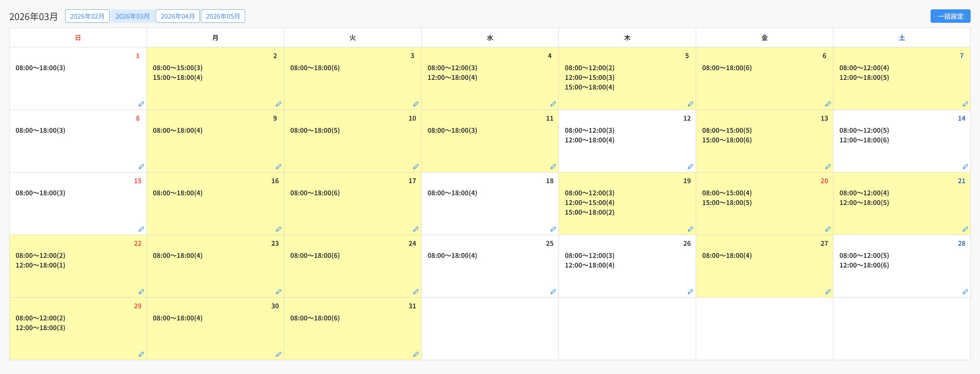Click the 15:00〜18:00(6) slot on March 13
This screenshot has width=980, height=374.
click(x=727, y=140)
